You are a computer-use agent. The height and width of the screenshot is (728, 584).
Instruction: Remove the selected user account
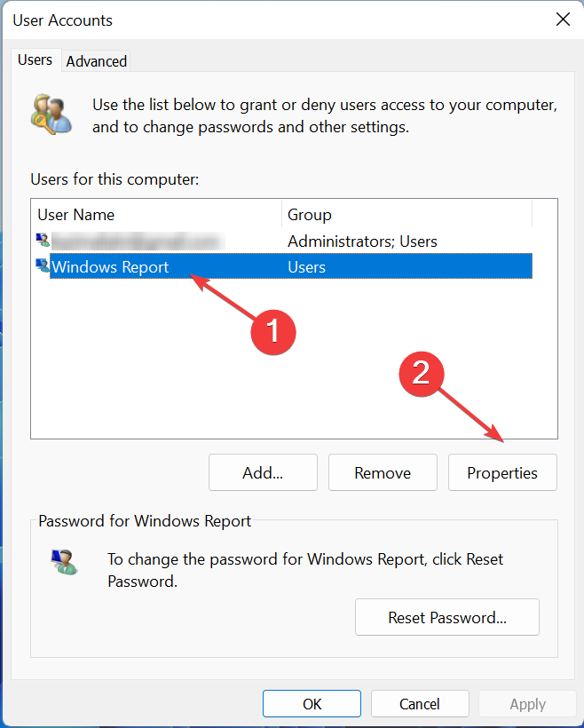(383, 472)
